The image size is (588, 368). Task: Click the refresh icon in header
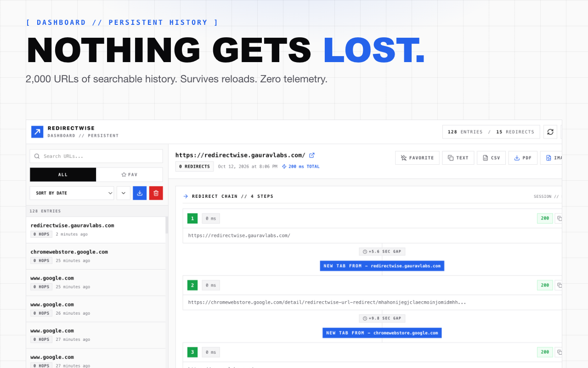click(550, 132)
